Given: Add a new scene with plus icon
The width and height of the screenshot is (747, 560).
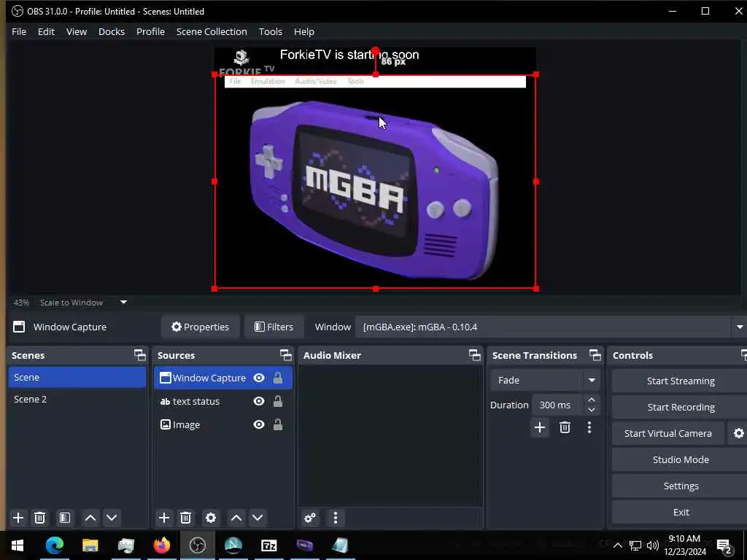Looking at the screenshot, I should pos(18,518).
